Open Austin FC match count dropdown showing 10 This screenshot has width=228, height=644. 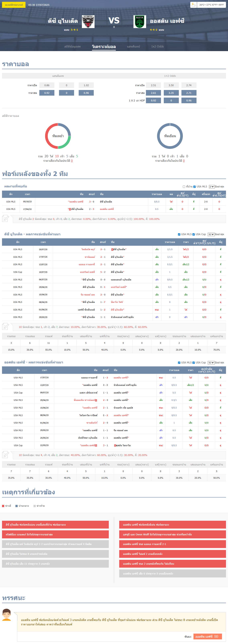pos(211,363)
